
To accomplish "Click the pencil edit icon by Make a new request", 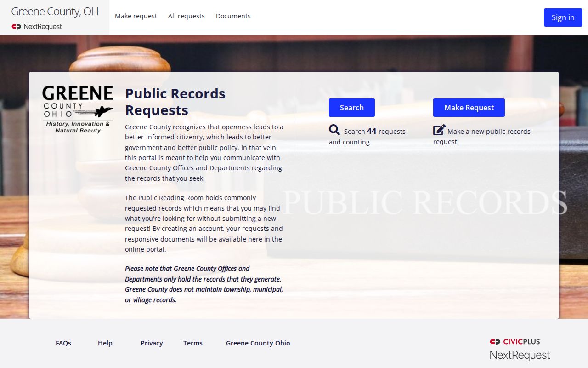I will coord(439,130).
